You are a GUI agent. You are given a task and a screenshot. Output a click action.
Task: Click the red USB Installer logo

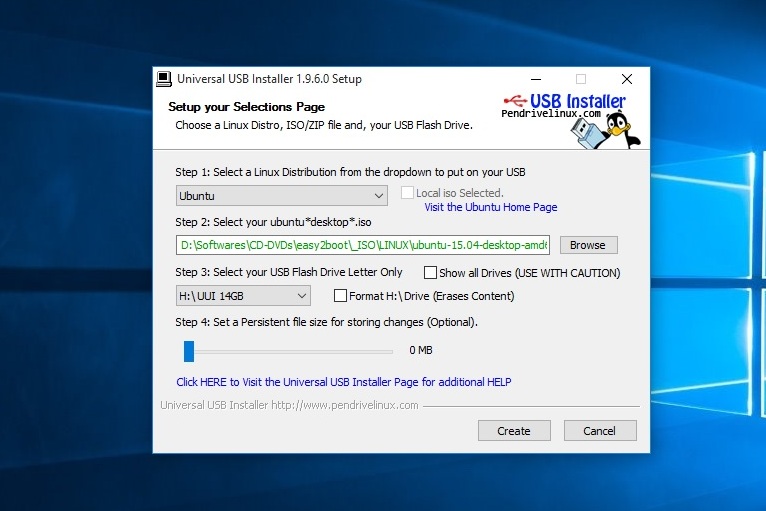tap(565, 101)
